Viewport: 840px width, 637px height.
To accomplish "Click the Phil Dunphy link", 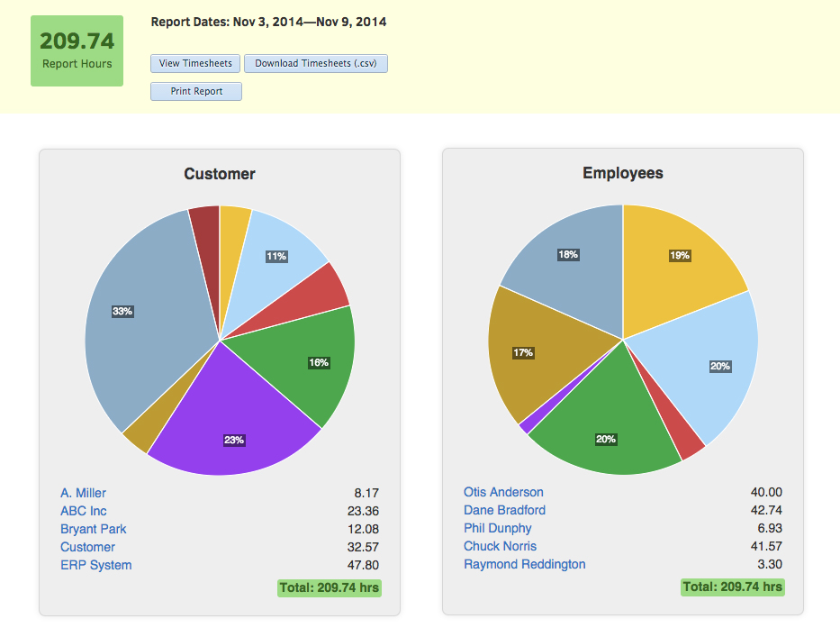I will pos(498,528).
